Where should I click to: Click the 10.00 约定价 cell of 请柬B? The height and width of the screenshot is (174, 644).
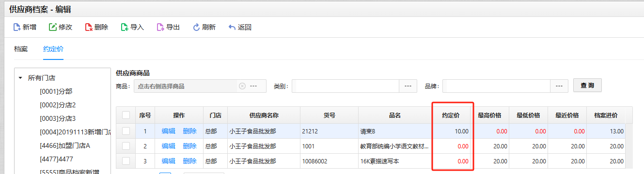451,131
